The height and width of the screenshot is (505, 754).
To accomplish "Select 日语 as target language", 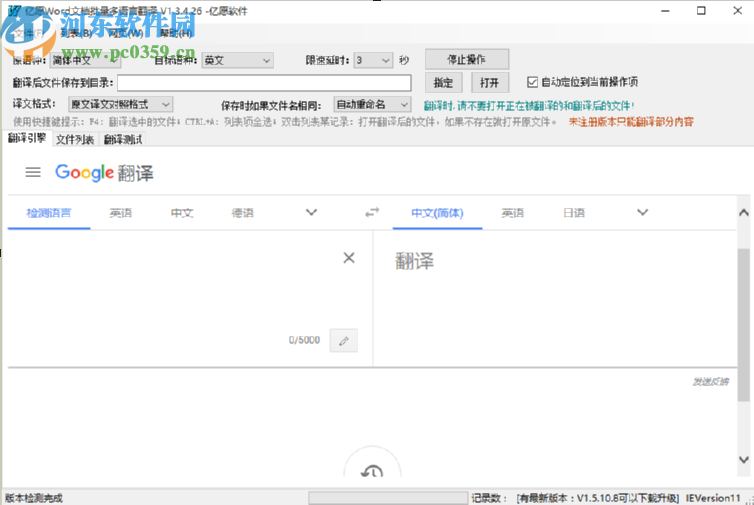I will (574, 213).
